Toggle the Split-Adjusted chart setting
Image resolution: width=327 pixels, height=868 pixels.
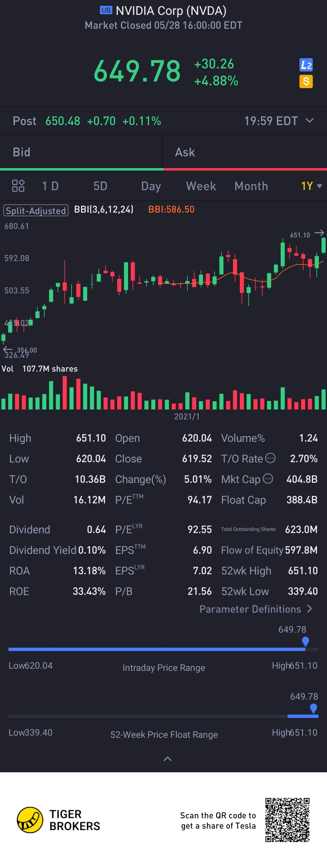(x=36, y=210)
